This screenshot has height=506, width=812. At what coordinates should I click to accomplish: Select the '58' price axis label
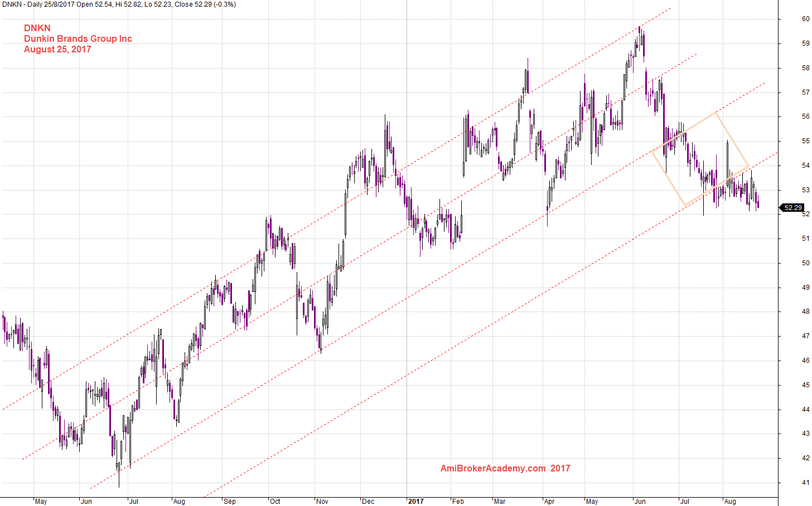click(x=805, y=68)
